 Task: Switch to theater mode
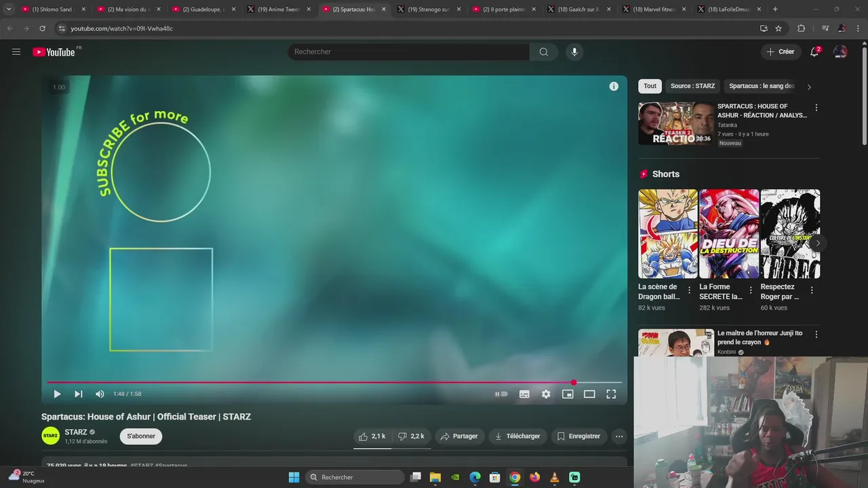(589, 394)
